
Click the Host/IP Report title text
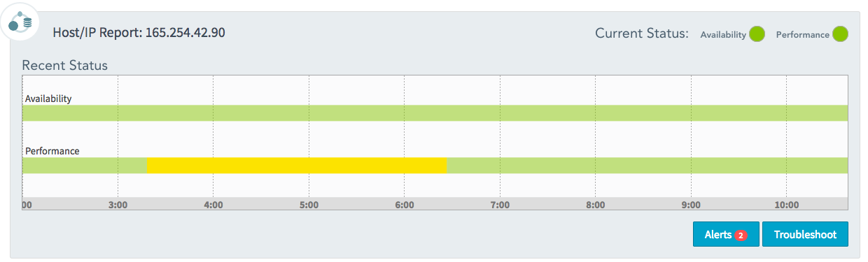pos(139,33)
